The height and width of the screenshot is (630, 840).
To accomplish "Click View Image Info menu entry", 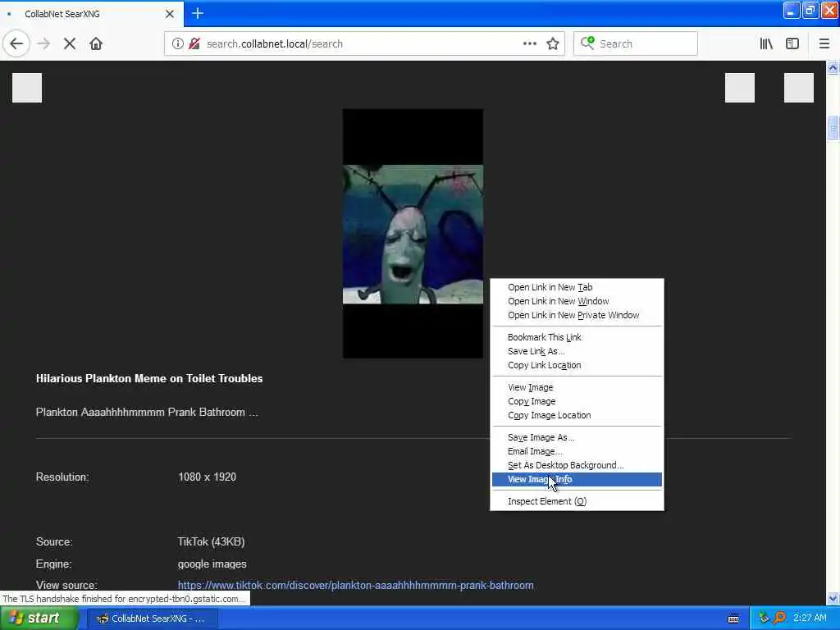I will coord(577,479).
